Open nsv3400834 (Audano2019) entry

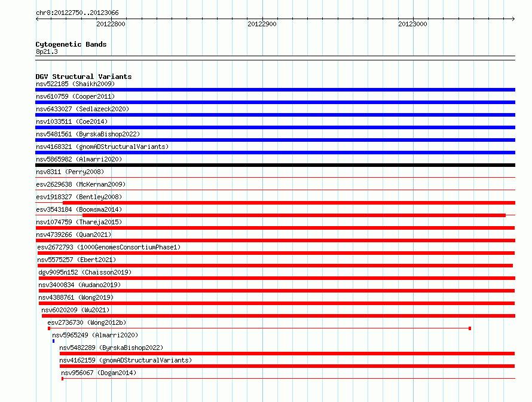[x=80, y=285]
